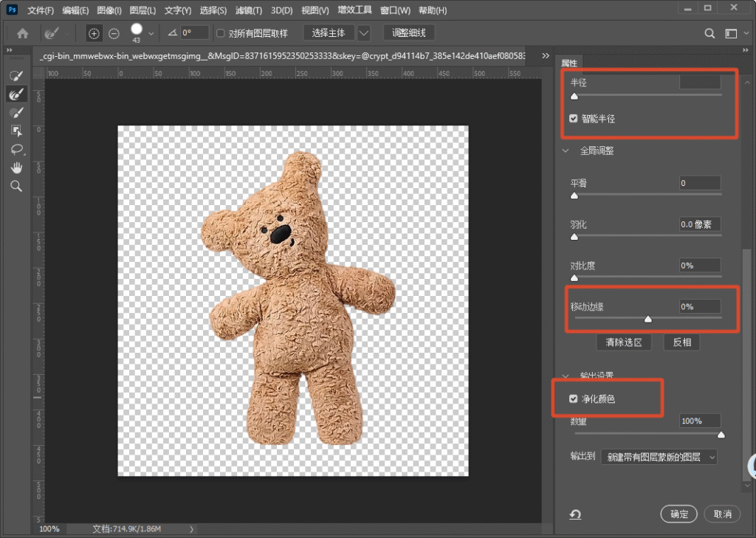Screen dimensions: 756x538
Task: Click the 调整细线 button
Action: (409, 33)
